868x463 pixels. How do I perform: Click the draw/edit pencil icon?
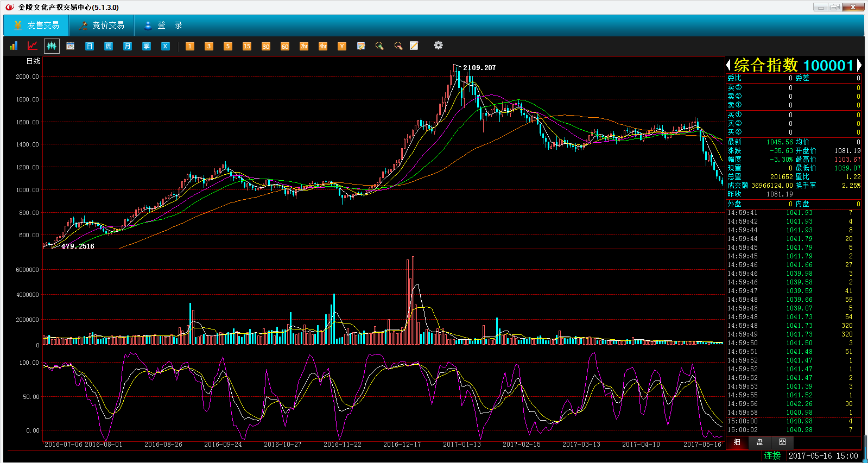(414, 46)
